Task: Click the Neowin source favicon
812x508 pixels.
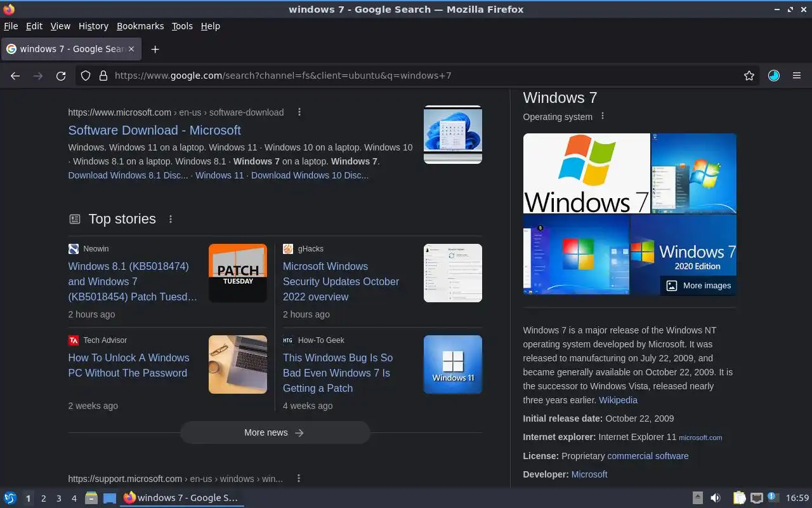Action: point(74,249)
